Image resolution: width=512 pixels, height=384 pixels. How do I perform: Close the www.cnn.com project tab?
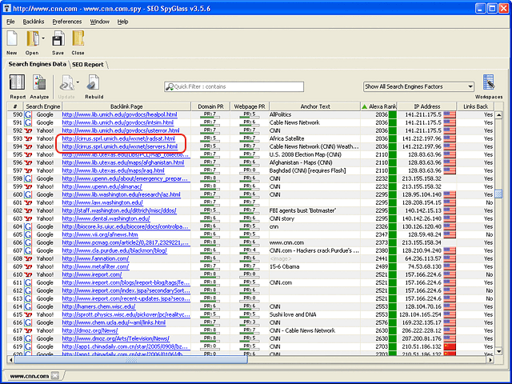pos(55,376)
